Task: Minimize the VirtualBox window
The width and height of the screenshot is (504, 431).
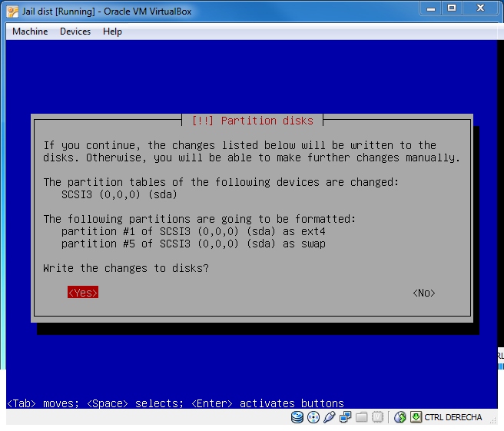Action: click(x=431, y=8)
